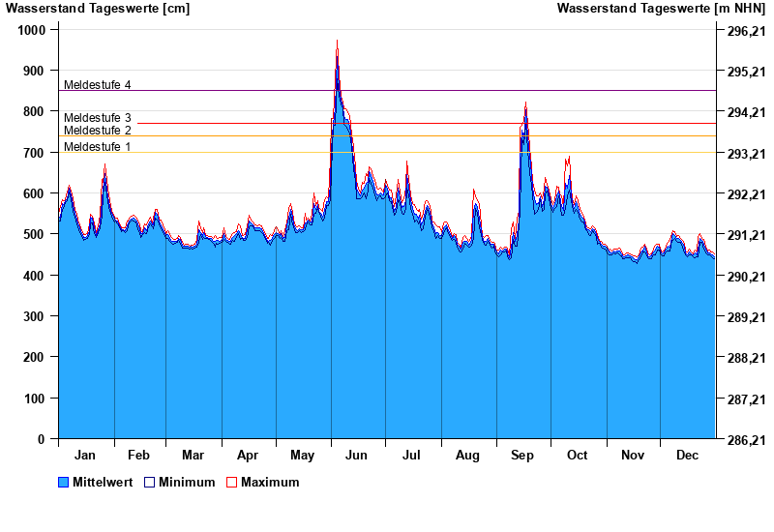Select the Dec month label
This screenshot has width=774, height=532.
pyautogui.click(x=688, y=455)
